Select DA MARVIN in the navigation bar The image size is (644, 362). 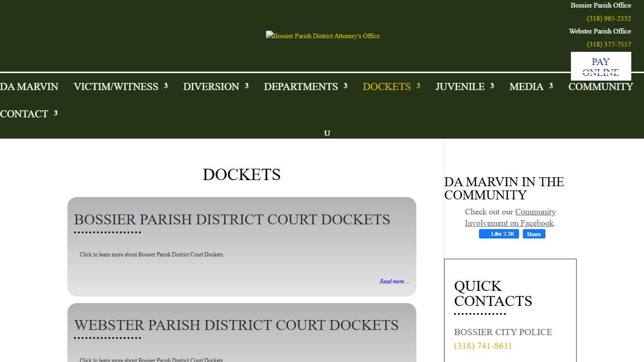pyautogui.click(x=29, y=87)
